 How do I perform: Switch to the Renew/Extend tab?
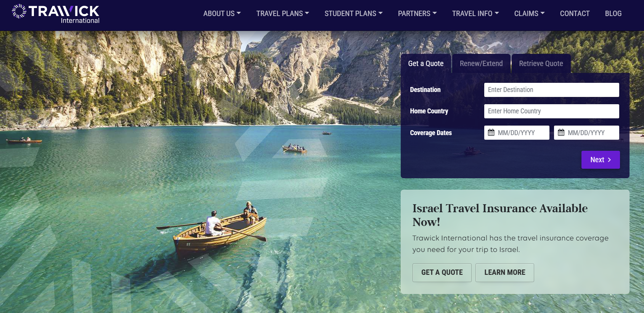click(x=481, y=63)
